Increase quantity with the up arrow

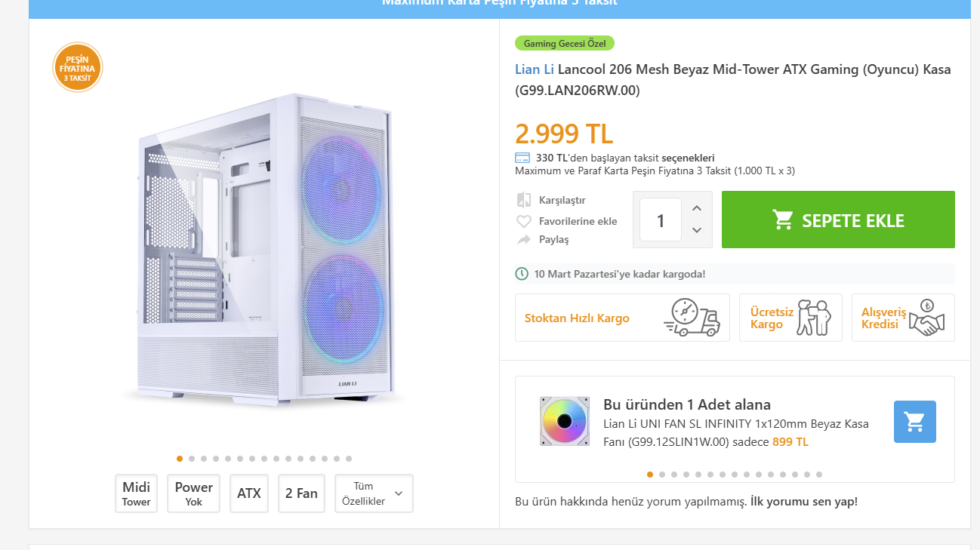pos(697,208)
